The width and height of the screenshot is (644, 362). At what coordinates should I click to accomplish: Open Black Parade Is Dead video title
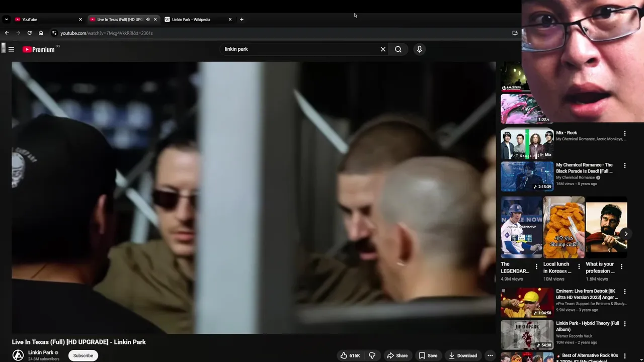tap(584, 168)
